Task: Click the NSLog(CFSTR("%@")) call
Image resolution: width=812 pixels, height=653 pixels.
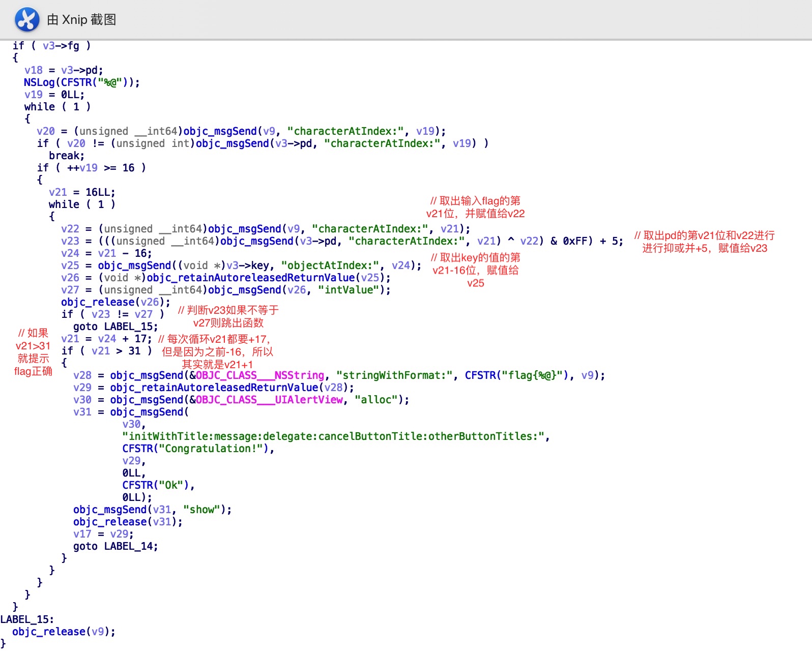Action: pos(81,82)
